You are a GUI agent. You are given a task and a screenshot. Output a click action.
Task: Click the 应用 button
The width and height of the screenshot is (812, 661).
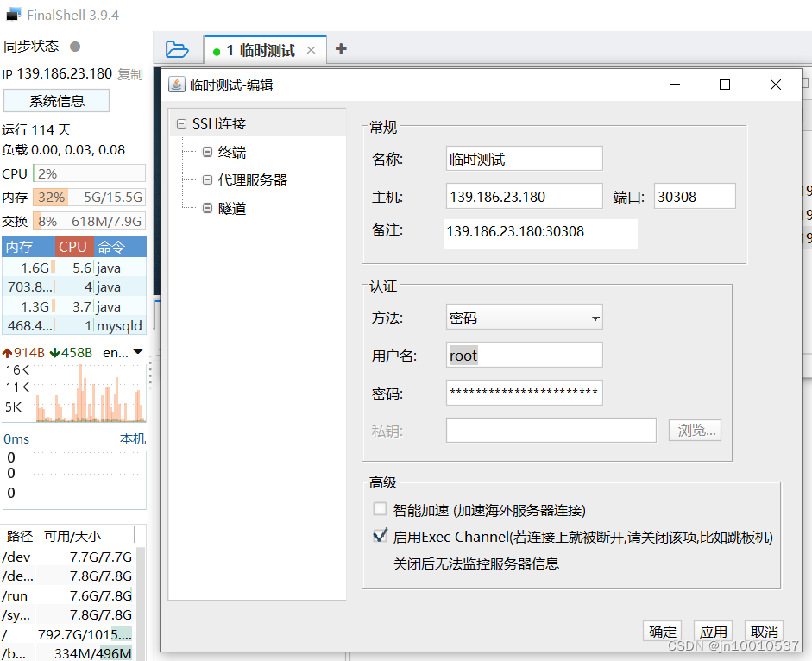click(713, 632)
